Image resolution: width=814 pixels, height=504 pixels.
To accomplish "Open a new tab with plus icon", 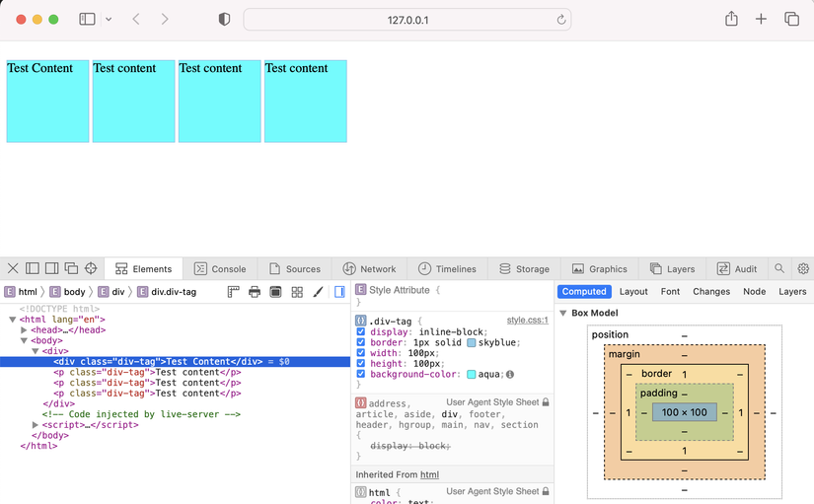I will (761, 19).
